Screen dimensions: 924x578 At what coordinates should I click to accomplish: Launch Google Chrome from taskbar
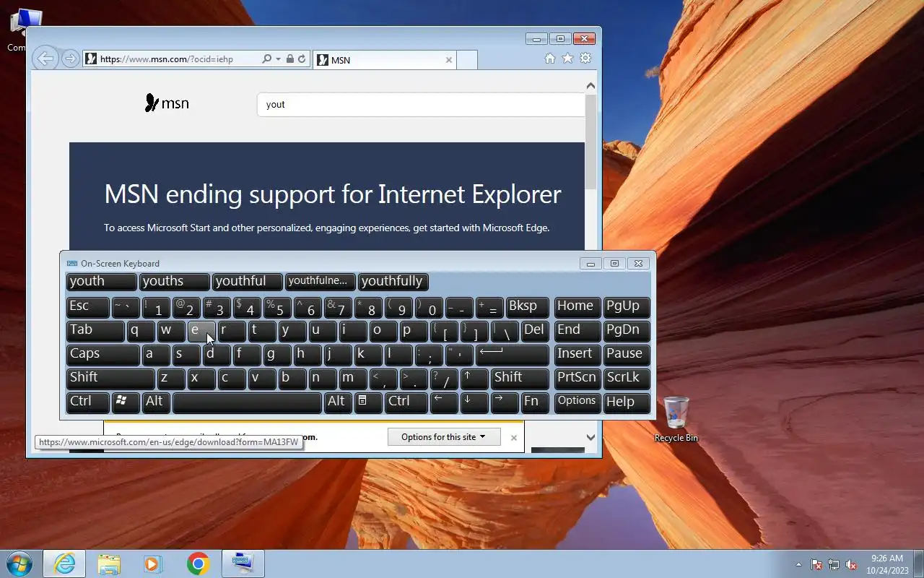[198, 564]
